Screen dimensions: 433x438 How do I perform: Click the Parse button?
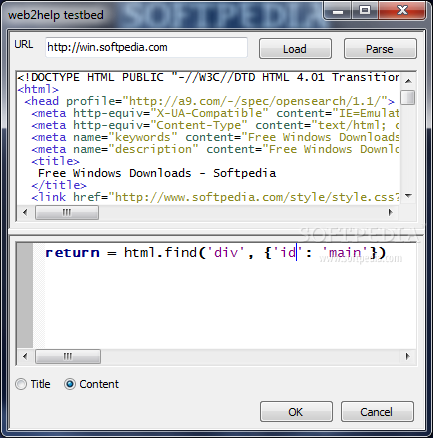tap(380, 49)
